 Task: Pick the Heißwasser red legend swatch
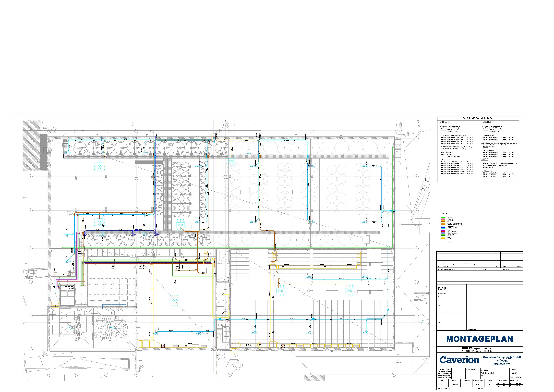tap(444, 219)
